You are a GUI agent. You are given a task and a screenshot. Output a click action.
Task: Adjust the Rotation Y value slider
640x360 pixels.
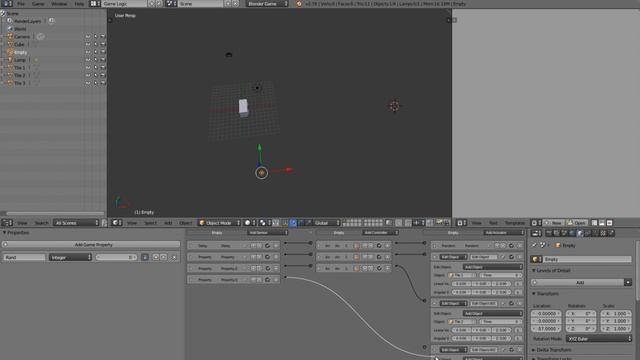tap(581, 321)
